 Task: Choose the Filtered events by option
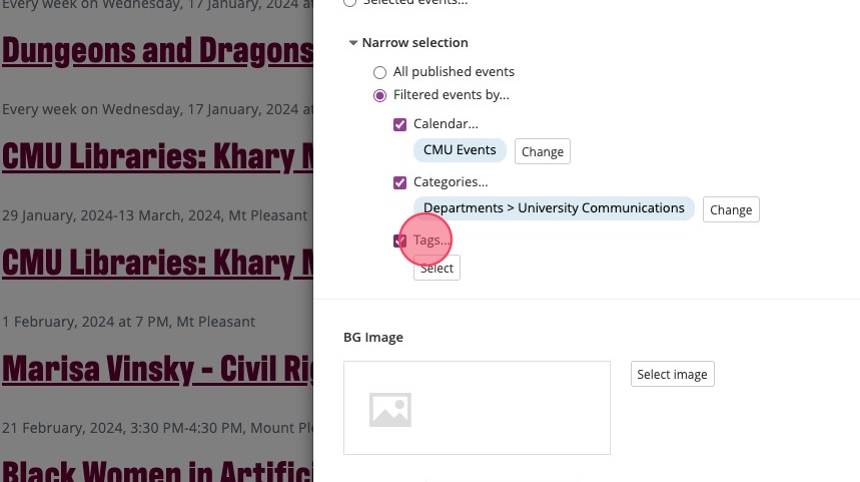pyautogui.click(x=380, y=95)
